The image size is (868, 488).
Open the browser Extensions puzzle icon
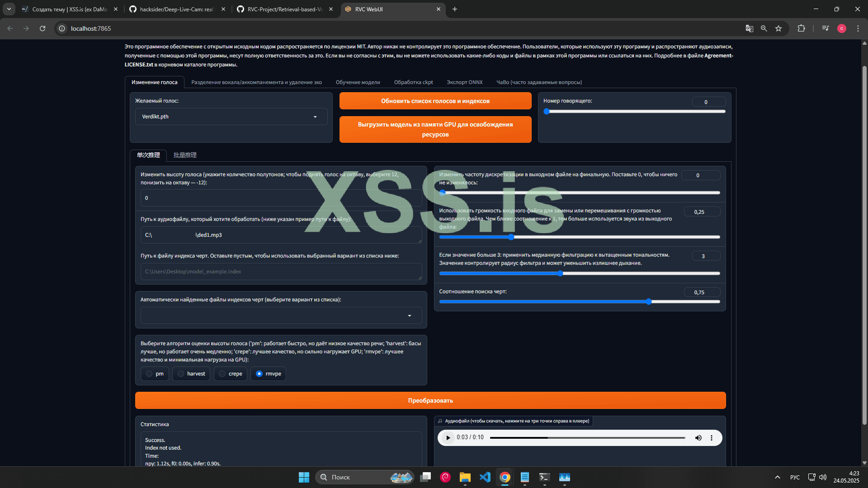point(801,28)
